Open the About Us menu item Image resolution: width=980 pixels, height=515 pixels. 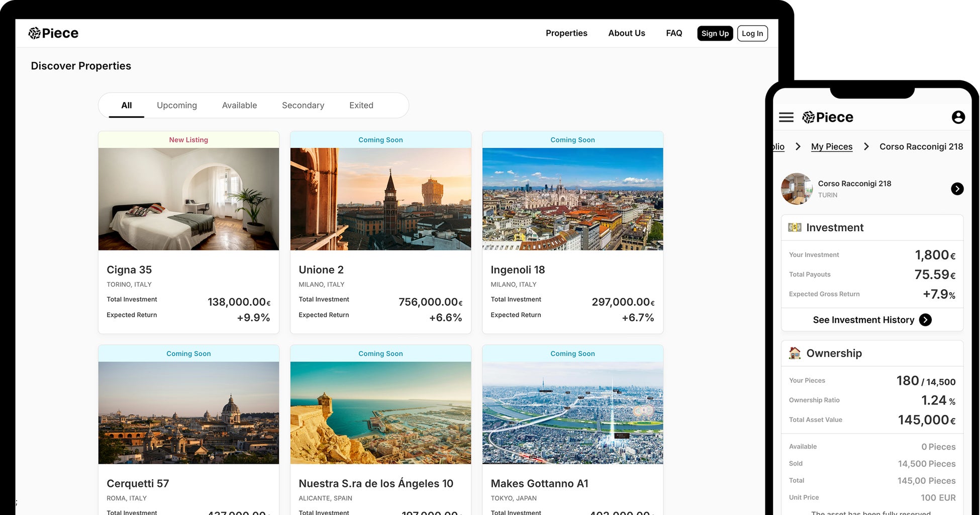[626, 33]
